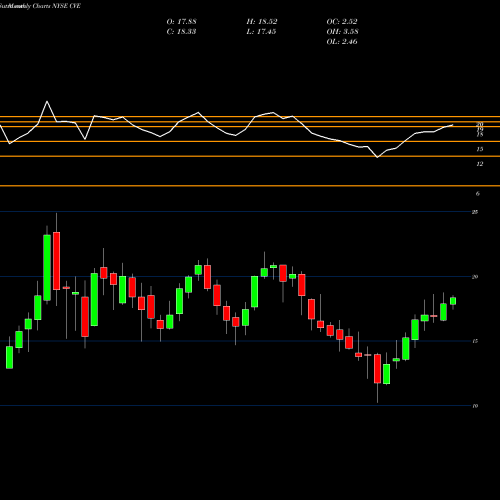The image size is (500, 500).
Task: Click the 'OC: 2.52' reading
Action: tap(342, 22)
